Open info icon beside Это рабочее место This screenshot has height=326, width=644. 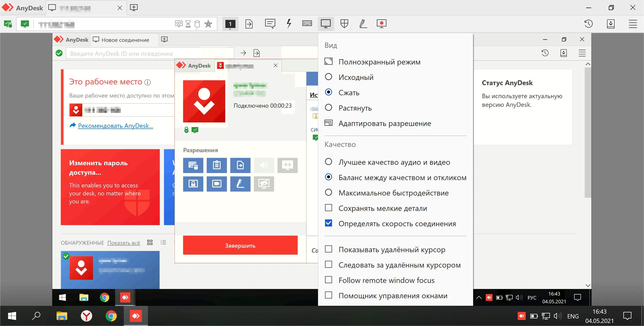[148, 82]
